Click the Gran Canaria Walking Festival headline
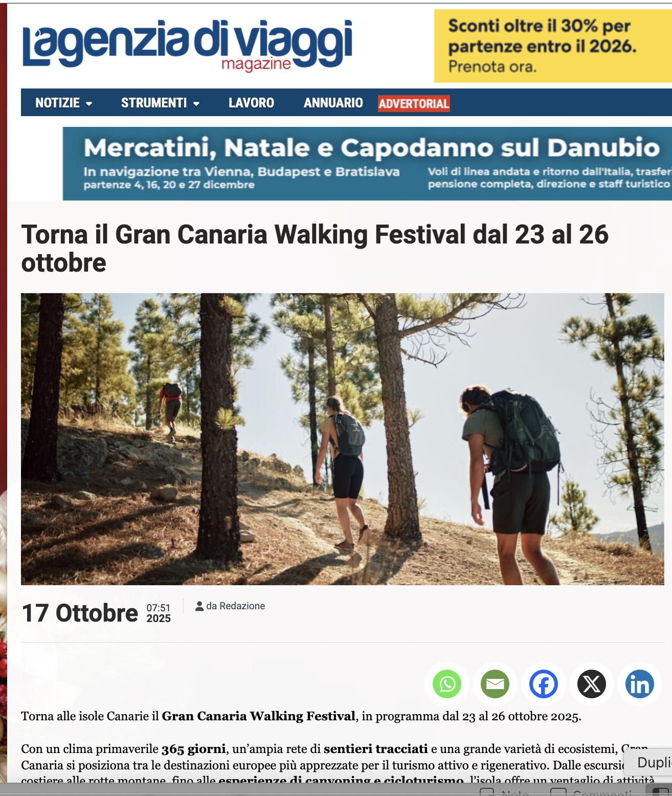This screenshot has height=796, width=672. tap(315, 249)
